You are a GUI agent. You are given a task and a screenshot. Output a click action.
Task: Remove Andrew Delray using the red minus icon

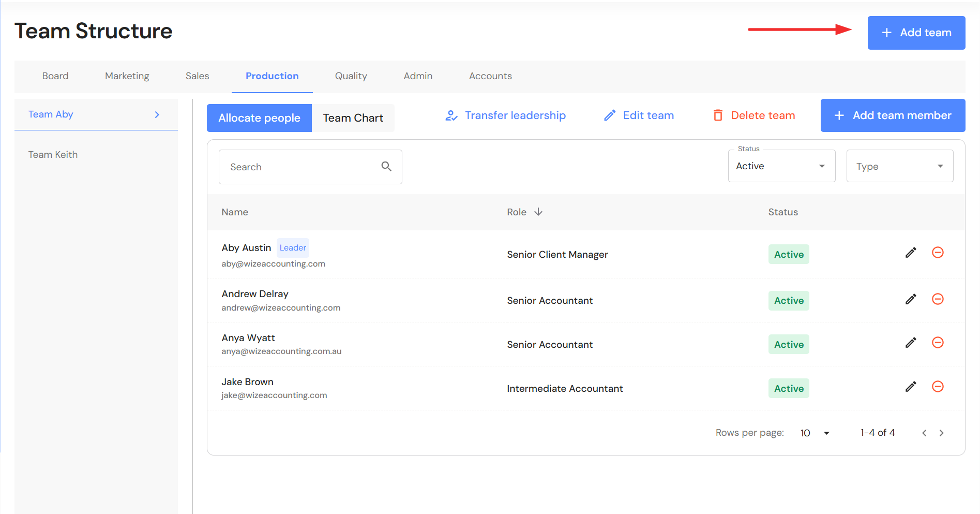(938, 299)
